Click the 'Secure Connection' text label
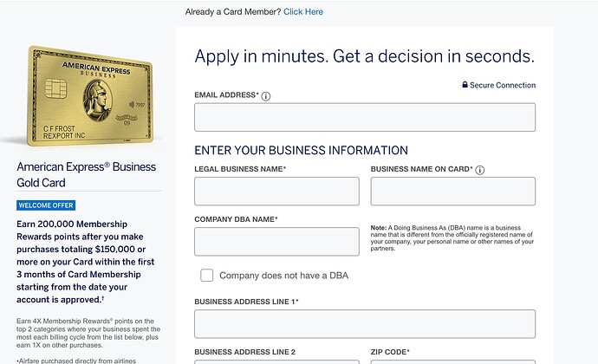 (503, 85)
